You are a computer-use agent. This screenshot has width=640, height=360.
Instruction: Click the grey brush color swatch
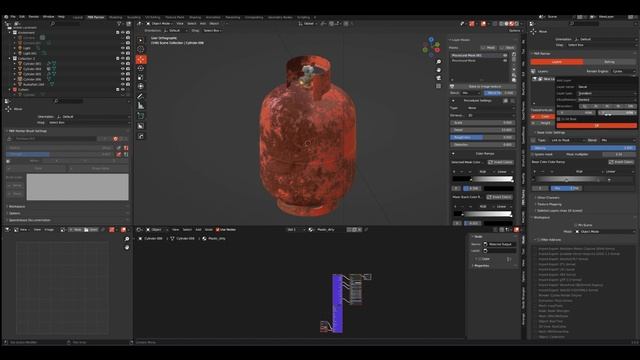(x=78, y=187)
